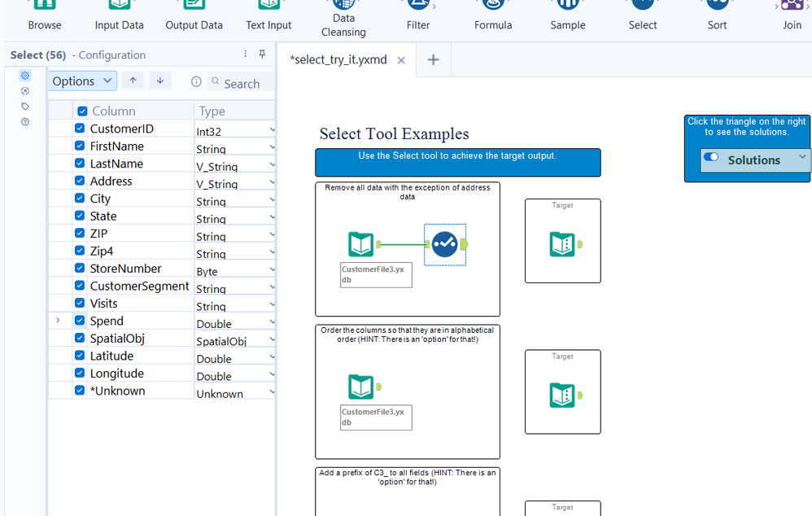Open the Configuration panel kebab menu
Screen dimensions: 812x516
246,54
